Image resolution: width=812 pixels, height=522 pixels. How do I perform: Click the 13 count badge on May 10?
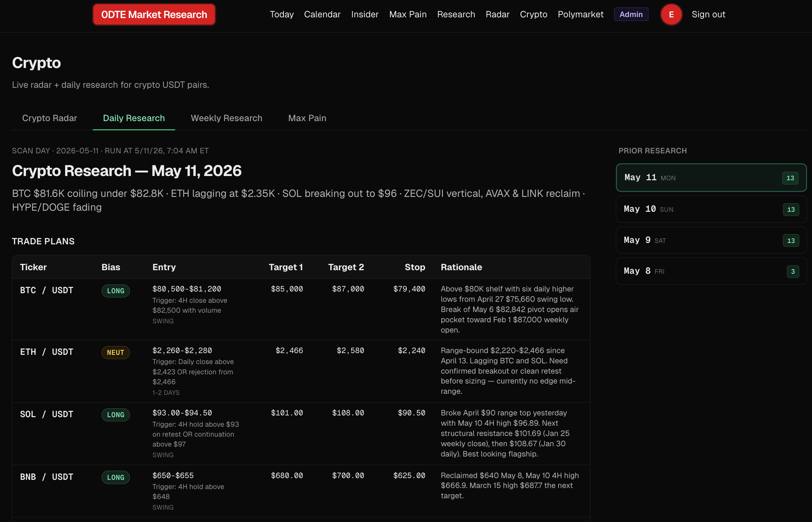(x=791, y=210)
